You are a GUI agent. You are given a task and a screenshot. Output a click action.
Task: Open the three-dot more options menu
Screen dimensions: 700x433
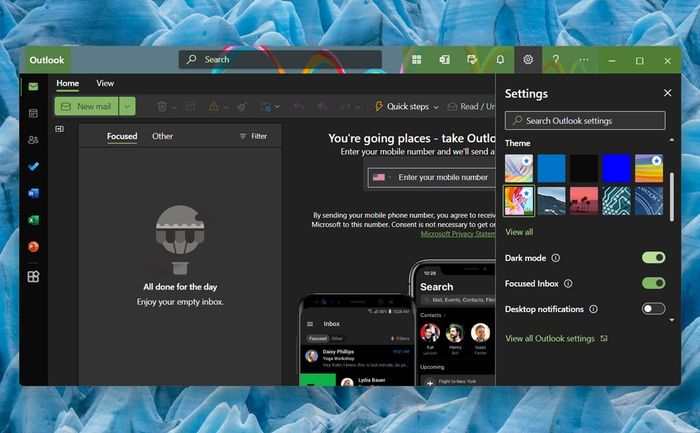(x=584, y=59)
